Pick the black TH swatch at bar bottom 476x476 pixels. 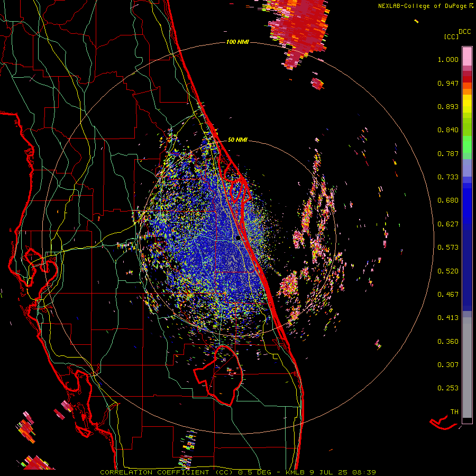pyautogui.click(x=467, y=420)
